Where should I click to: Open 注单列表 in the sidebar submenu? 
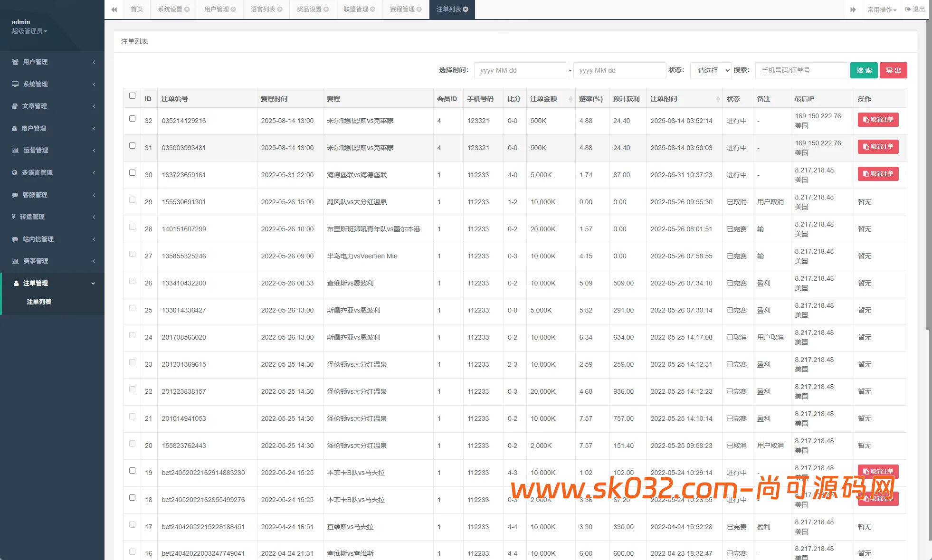click(x=39, y=302)
